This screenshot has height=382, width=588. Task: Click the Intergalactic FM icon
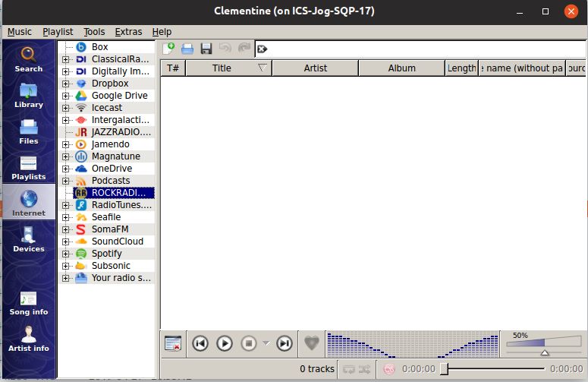point(81,120)
